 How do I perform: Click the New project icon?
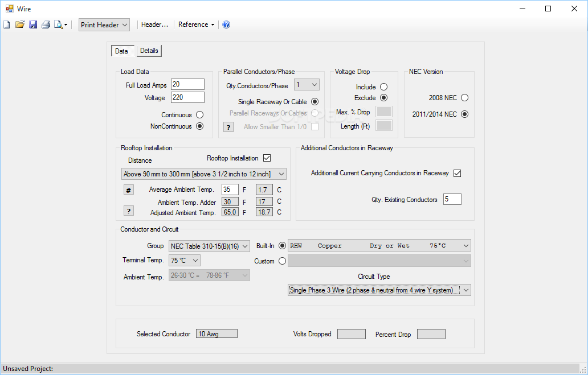coord(7,24)
